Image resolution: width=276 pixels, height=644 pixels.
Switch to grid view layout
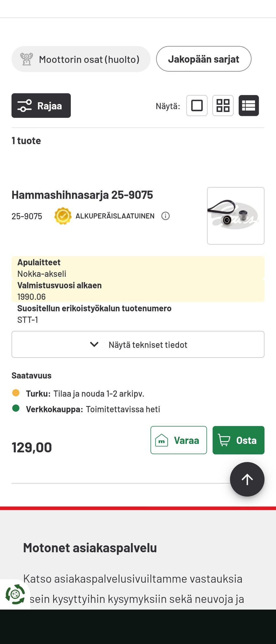[223, 106]
